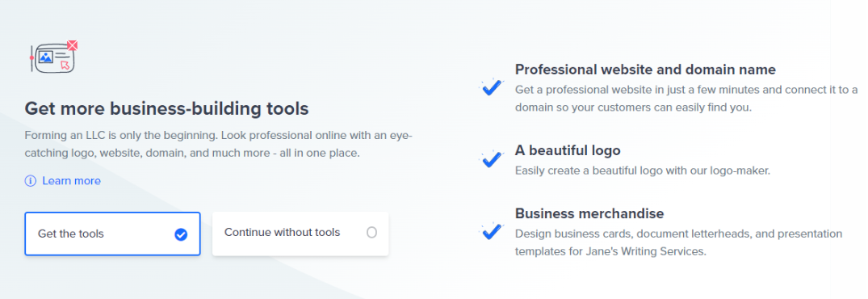Click heading 'Professional website and domain name'

(645, 69)
